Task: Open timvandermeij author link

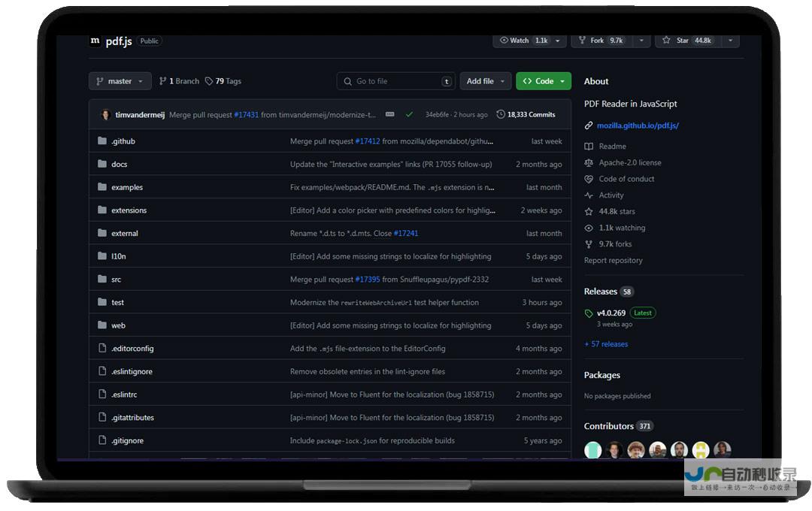Action: click(140, 115)
